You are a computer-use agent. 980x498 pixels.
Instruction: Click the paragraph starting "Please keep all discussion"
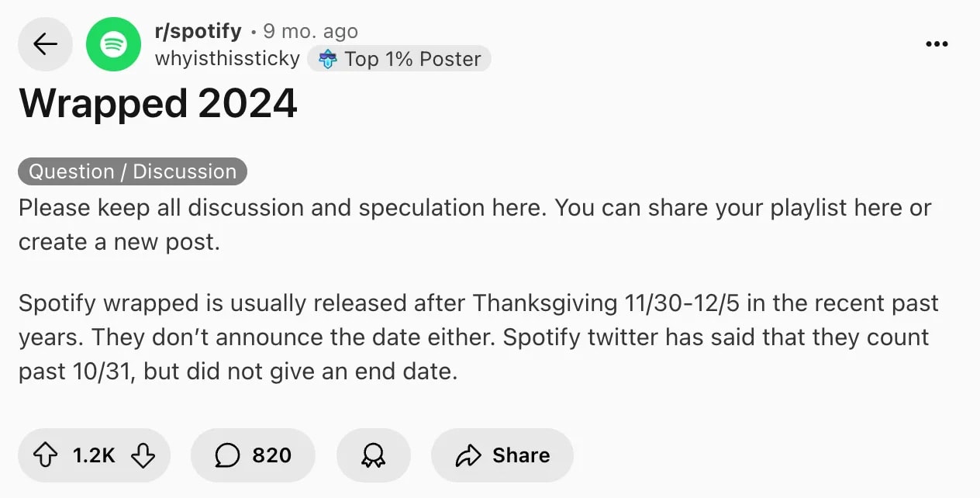[x=474, y=225]
